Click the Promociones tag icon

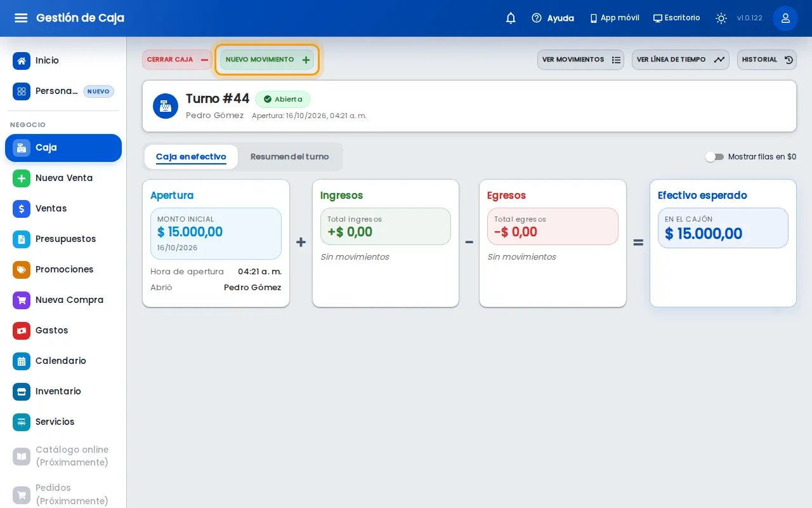point(22,270)
